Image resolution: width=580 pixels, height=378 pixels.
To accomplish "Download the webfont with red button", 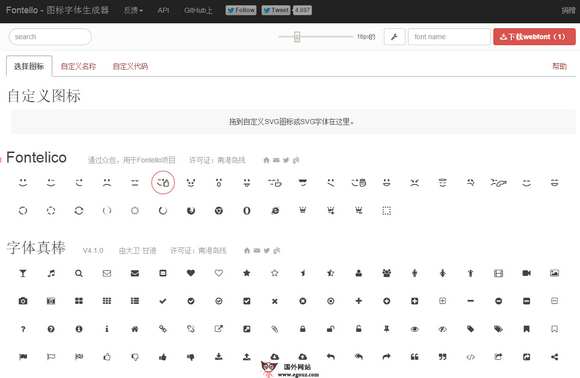I will click(534, 37).
